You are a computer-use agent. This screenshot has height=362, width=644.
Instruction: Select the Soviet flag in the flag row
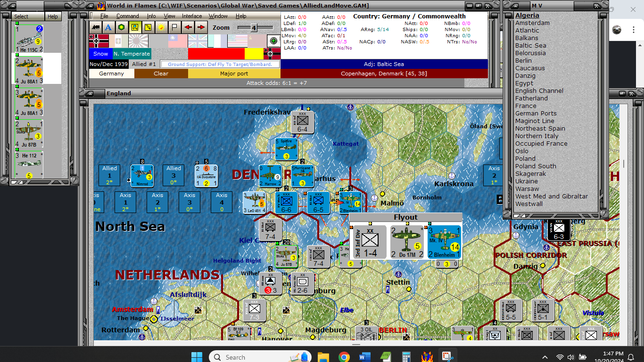tap(257, 41)
